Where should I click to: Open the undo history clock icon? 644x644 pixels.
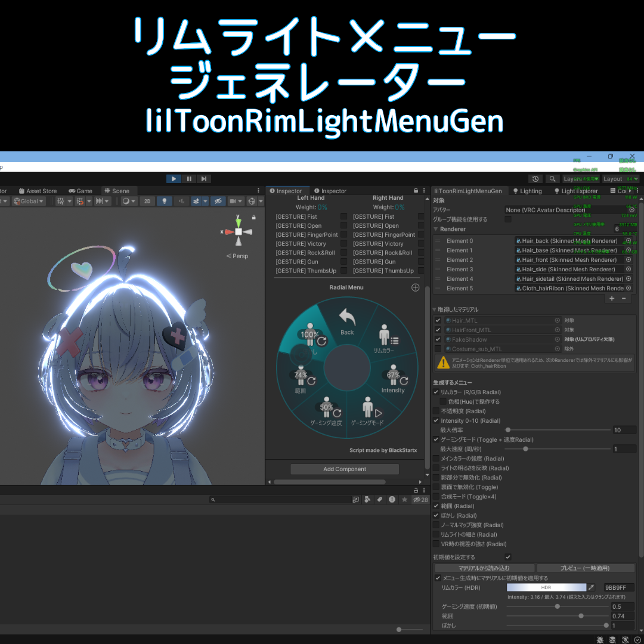(x=535, y=179)
